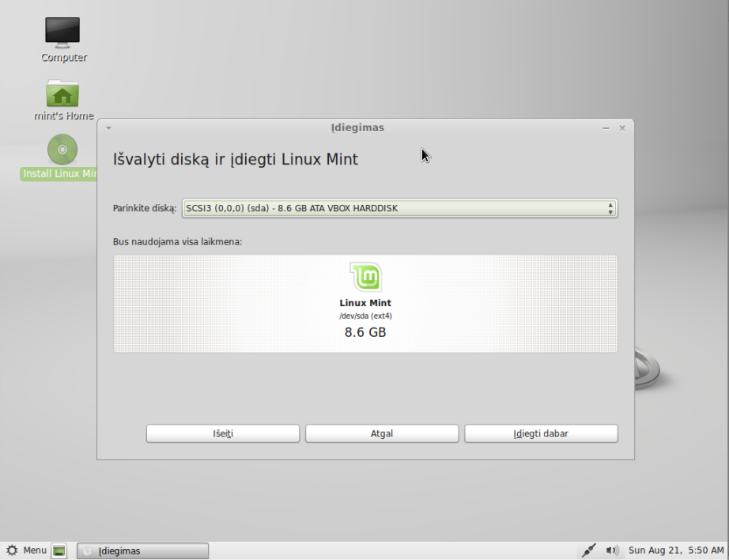
Task: Click the Menu label in the panel
Action: tap(35, 551)
